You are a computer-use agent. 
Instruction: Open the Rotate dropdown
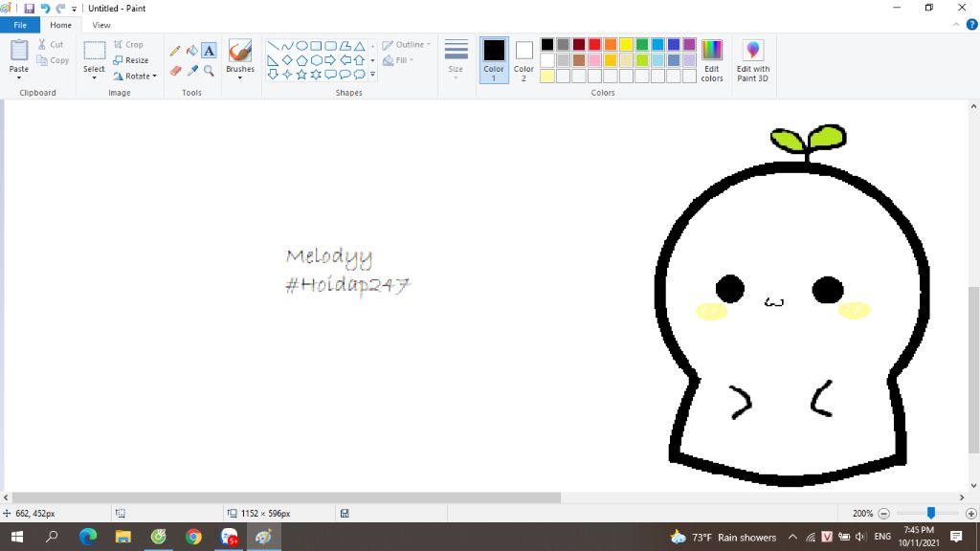(x=135, y=76)
